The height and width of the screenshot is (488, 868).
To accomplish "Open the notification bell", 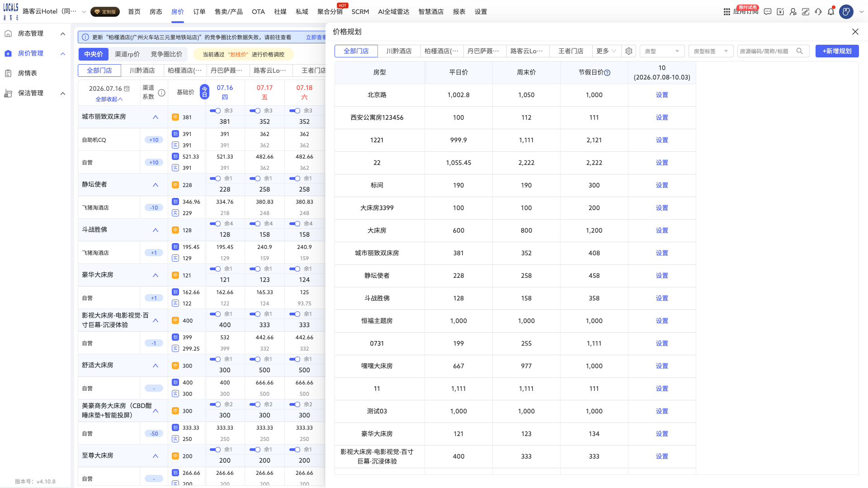I will [831, 12].
